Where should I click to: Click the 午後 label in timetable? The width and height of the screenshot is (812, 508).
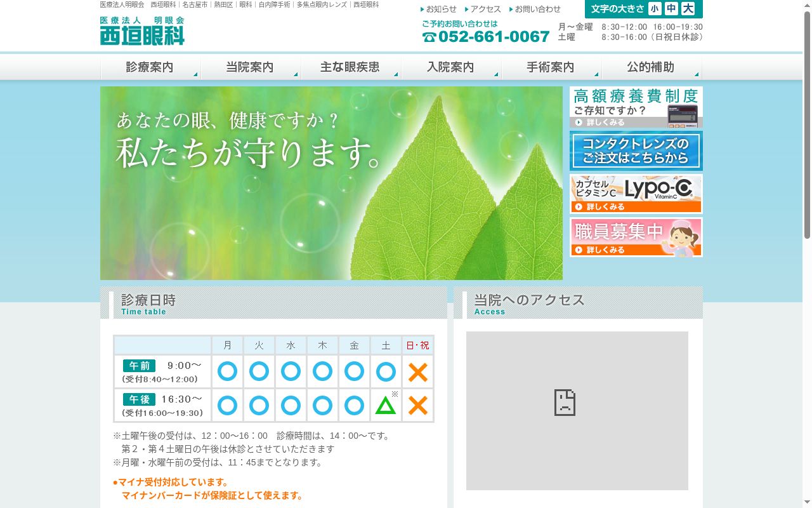point(139,399)
